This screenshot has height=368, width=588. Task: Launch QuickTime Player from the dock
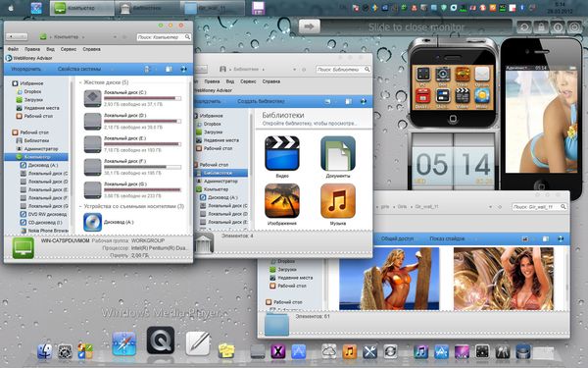point(161,341)
